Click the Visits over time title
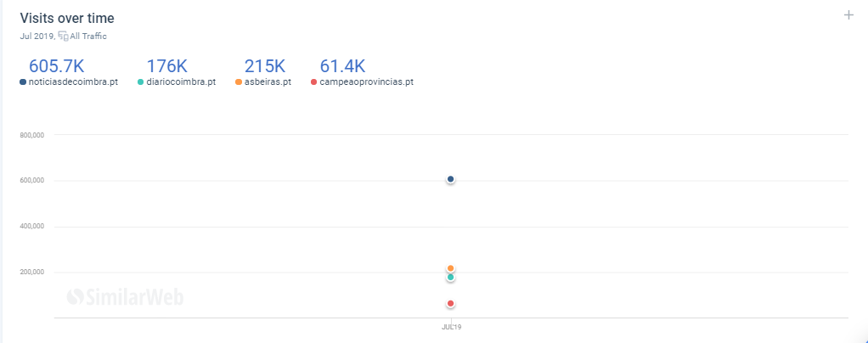The height and width of the screenshot is (343, 868). [67, 19]
